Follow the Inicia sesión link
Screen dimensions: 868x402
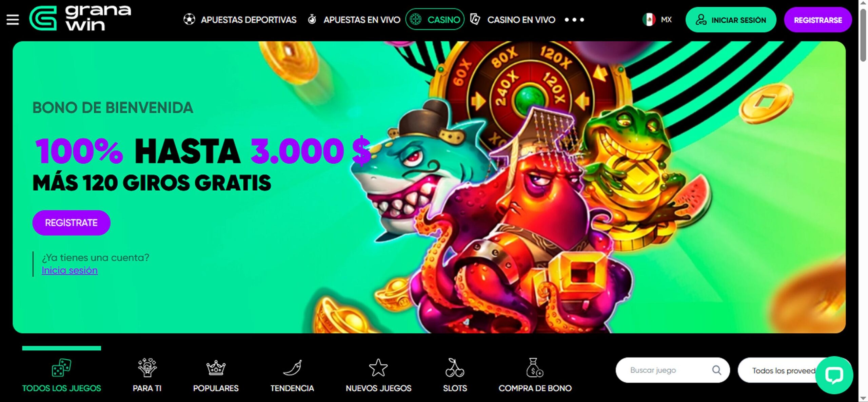click(70, 270)
